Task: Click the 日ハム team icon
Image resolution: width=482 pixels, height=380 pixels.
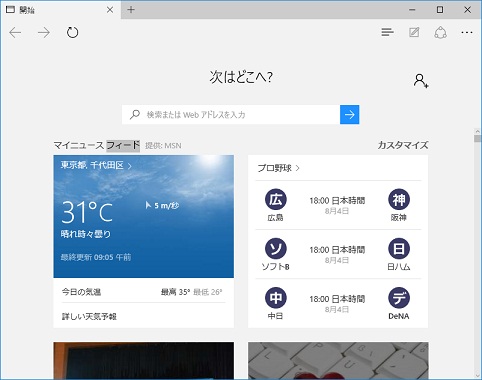Action: coord(399,249)
